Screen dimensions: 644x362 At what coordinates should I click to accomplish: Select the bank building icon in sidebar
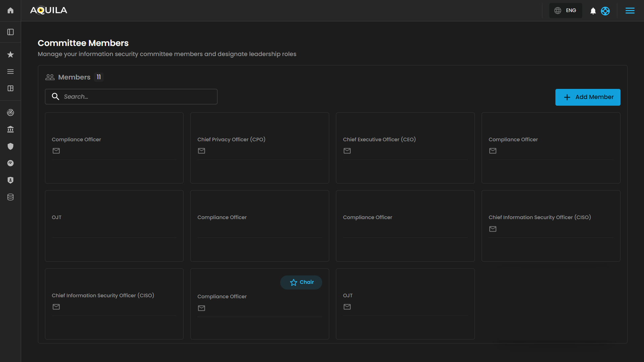click(x=10, y=129)
